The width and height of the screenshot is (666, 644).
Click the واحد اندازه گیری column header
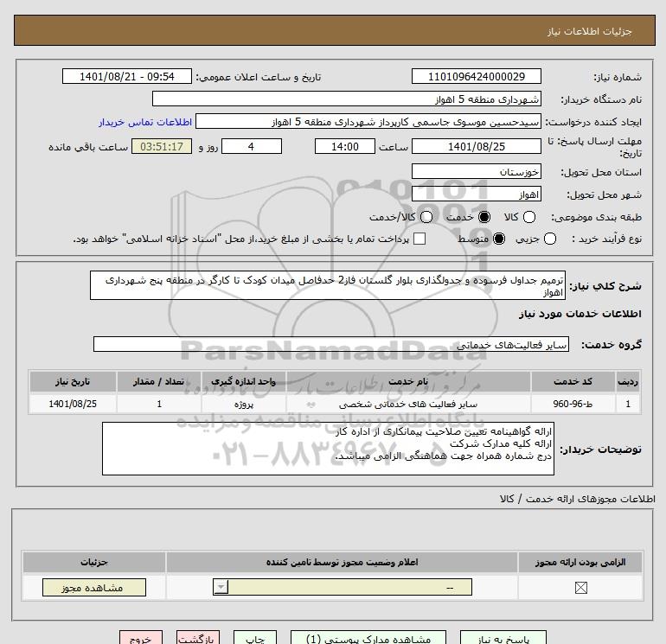[x=243, y=381]
